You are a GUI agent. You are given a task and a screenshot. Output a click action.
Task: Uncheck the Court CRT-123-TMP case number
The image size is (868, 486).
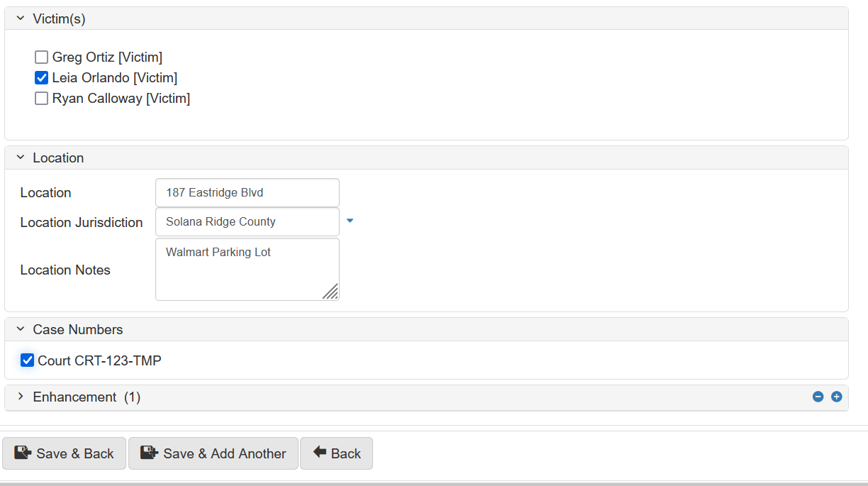pos(28,360)
